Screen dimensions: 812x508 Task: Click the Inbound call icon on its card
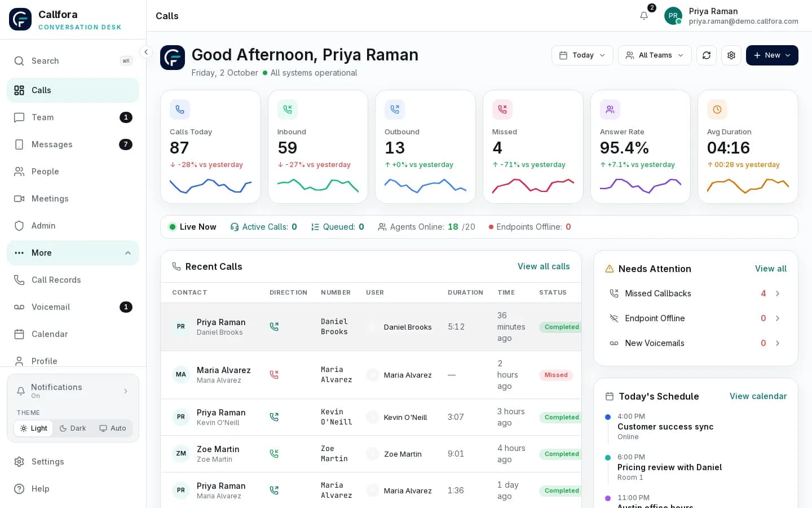point(288,110)
